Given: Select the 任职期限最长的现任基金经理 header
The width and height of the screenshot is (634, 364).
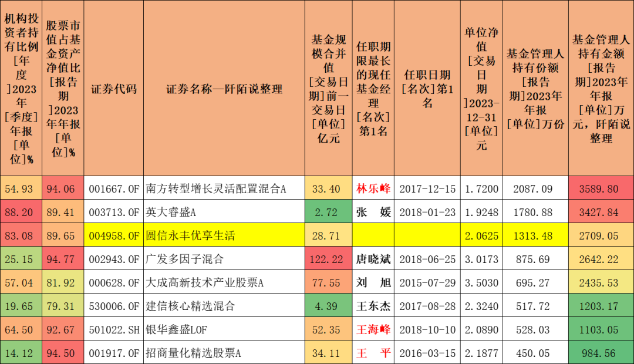Looking at the screenshot, I should coord(373,89).
